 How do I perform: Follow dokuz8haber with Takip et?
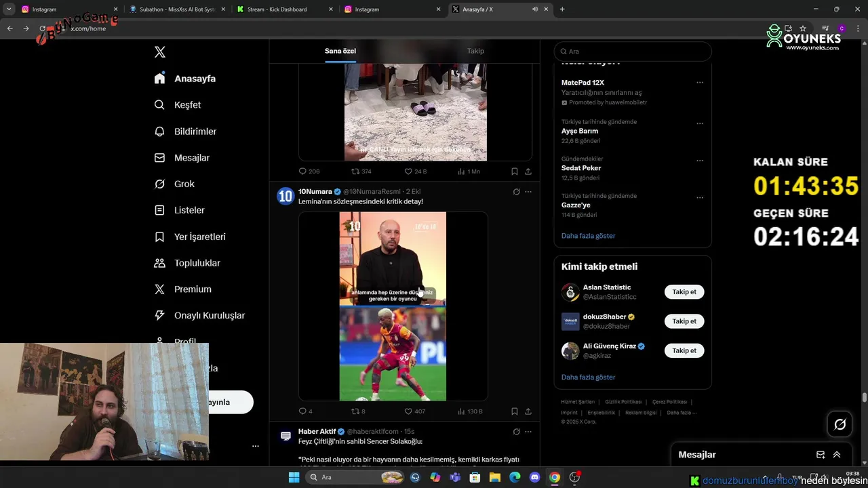pyautogui.click(x=684, y=321)
